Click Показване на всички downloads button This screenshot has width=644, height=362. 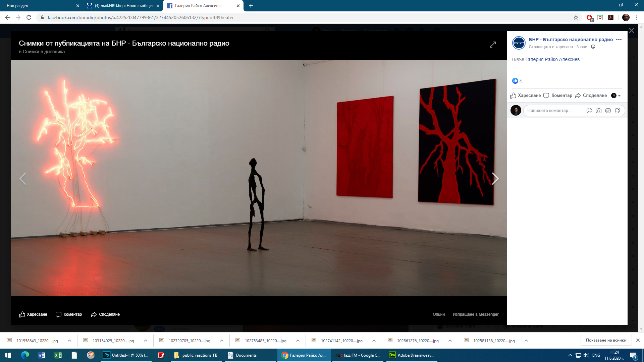[x=606, y=340]
